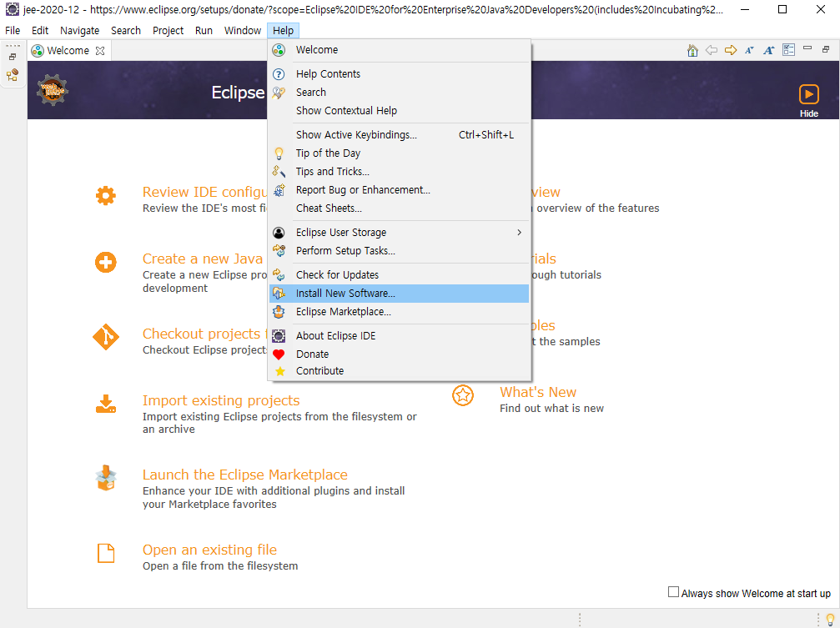Close the open Help menu via its title

click(x=283, y=31)
